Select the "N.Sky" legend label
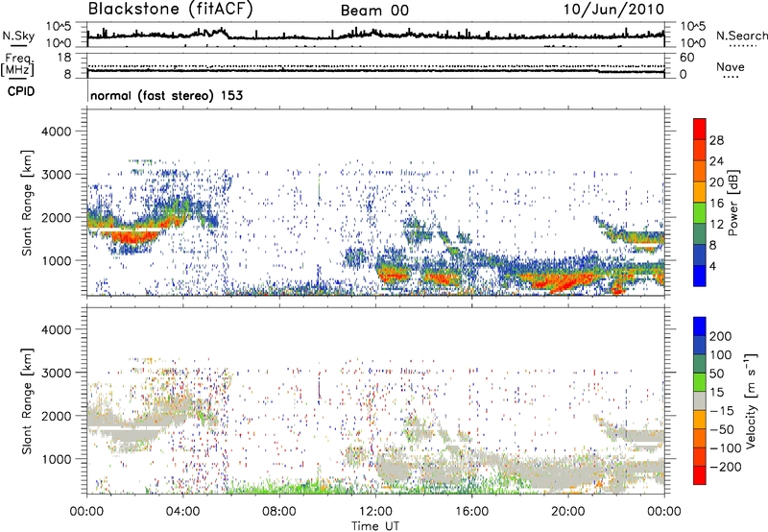The image size is (768, 532). (18, 36)
